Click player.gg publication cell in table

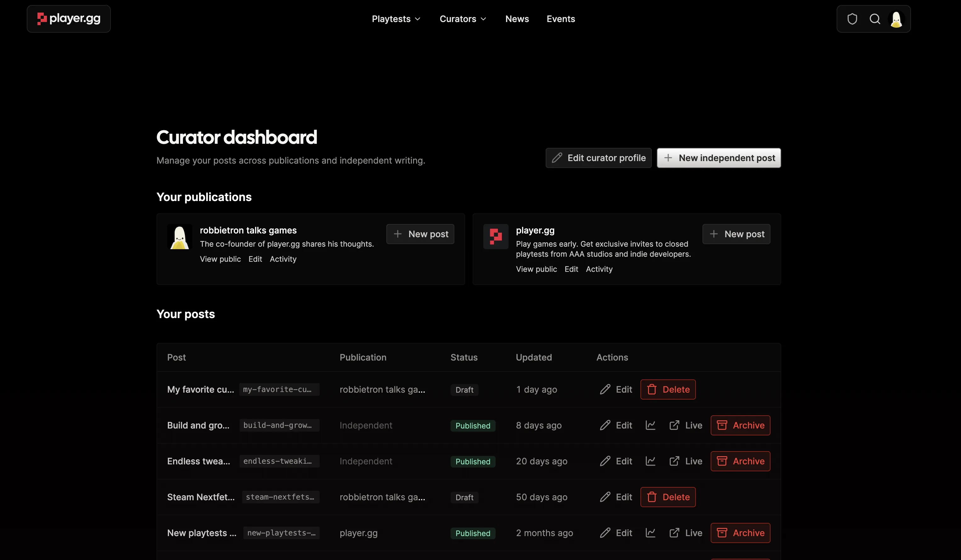[x=358, y=533]
